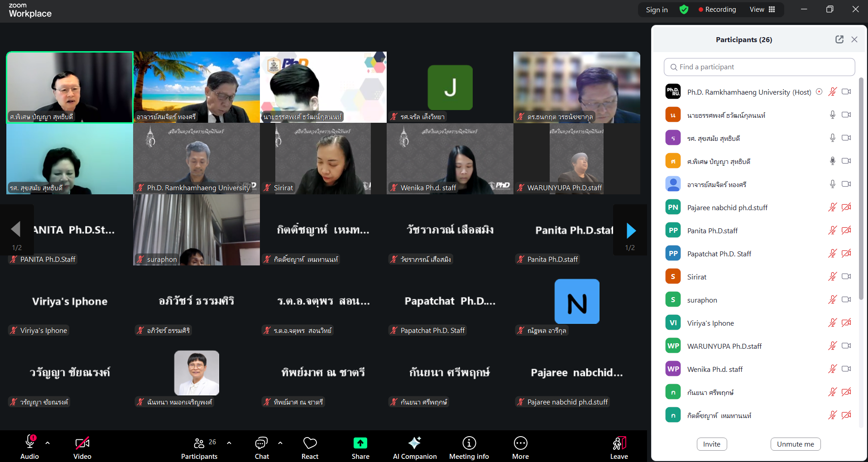Click the Invite button
868x462 pixels.
coord(711,444)
